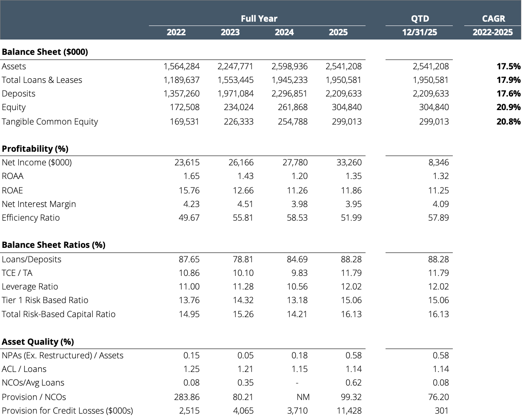Image resolution: width=523 pixels, height=420 pixels.
Task: Select the CAGR 2022-2025 column header
Action: click(492, 32)
